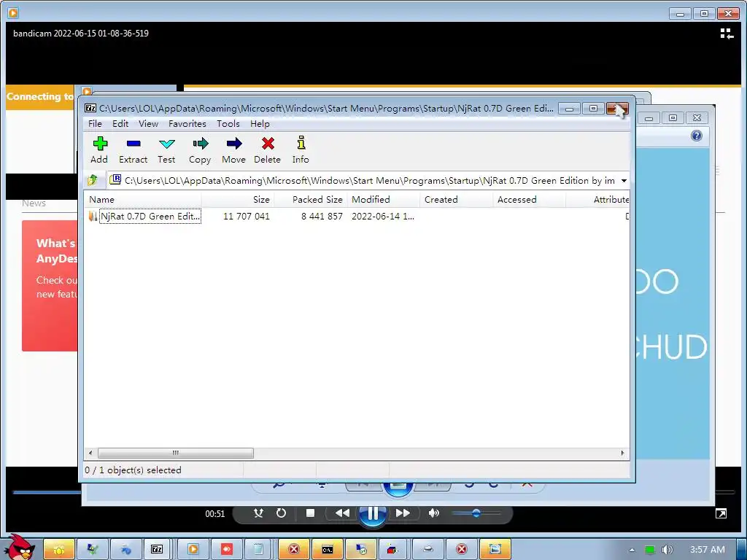The image size is (747, 560).
Task: Toggle repeat in media player
Action: tap(281, 513)
